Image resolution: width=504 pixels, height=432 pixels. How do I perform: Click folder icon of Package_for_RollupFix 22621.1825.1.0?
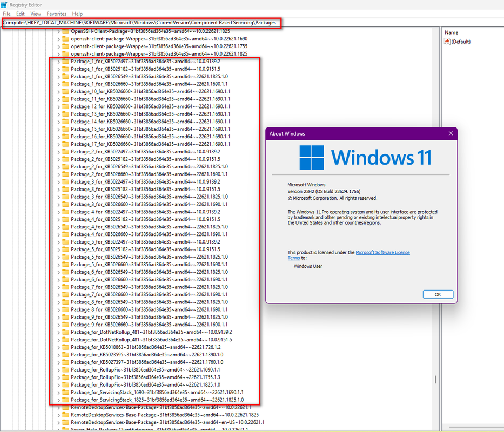point(65,384)
